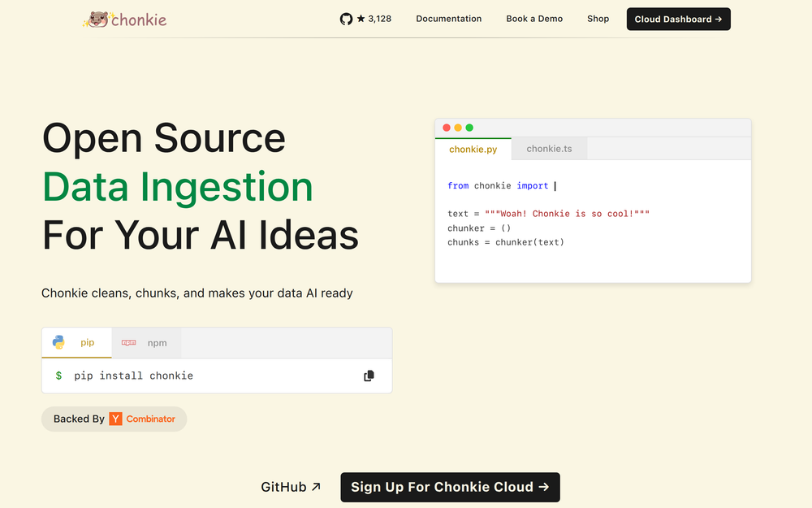Click the Open Source heading
812x508 pixels.
point(164,138)
